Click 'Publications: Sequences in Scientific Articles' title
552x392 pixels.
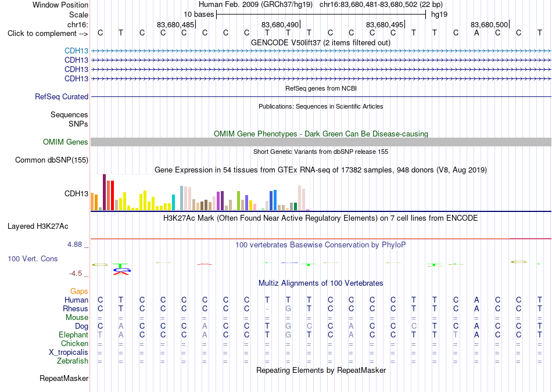[321, 106]
